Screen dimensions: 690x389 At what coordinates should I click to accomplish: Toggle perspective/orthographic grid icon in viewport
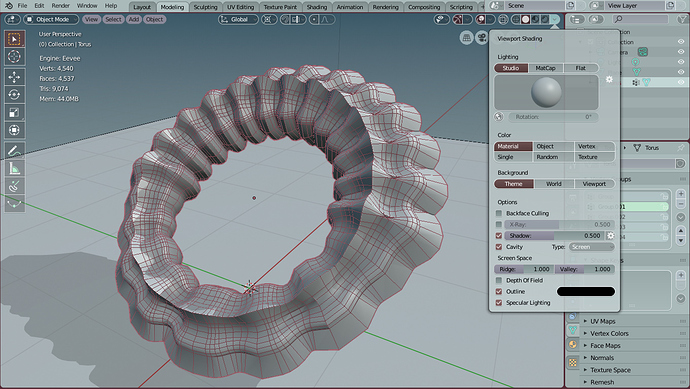[x=466, y=38]
